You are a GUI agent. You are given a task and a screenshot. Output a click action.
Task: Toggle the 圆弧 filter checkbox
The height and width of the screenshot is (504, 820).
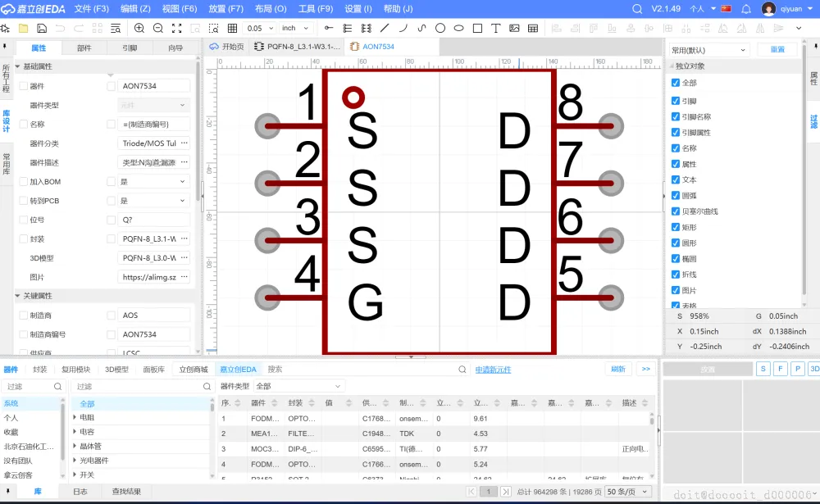point(676,196)
